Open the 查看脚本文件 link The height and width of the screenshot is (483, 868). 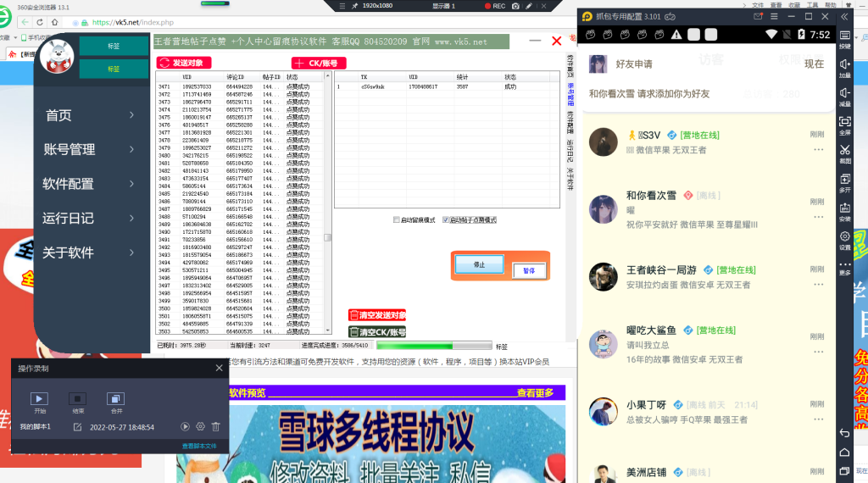pyautogui.click(x=199, y=446)
